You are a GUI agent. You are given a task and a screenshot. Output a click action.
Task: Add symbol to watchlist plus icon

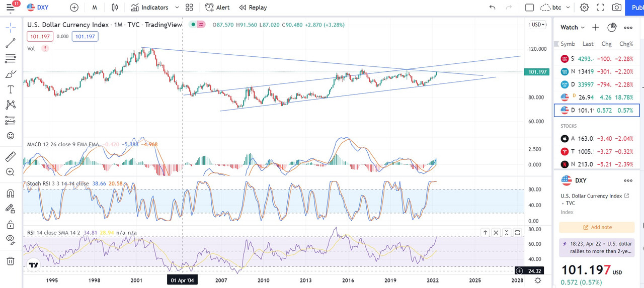coord(596,28)
